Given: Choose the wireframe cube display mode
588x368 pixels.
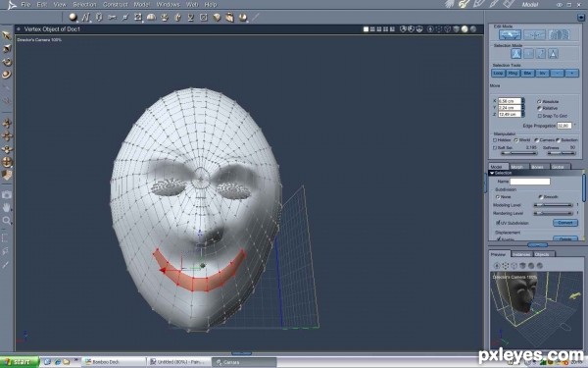Looking at the screenshot, I should pyautogui.click(x=448, y=29).
